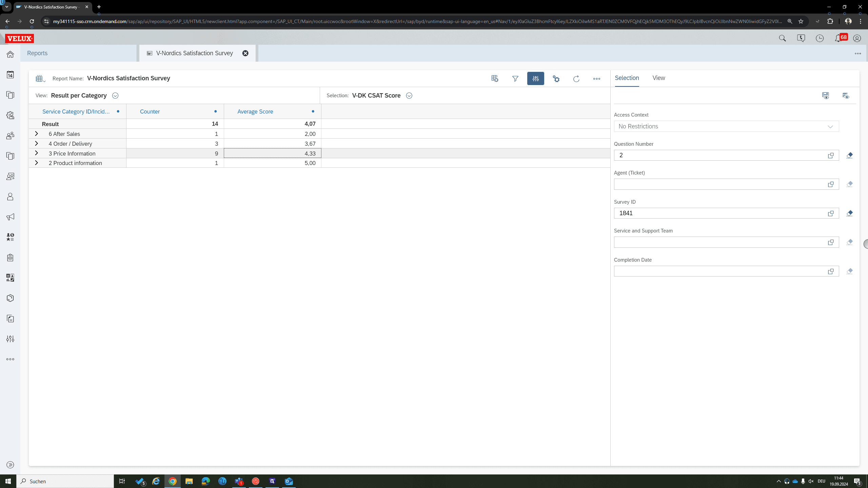Open Outlook from the Windows taskbar
The height and width of the screenshot is (488, 868).
click(x=289, y=481)
